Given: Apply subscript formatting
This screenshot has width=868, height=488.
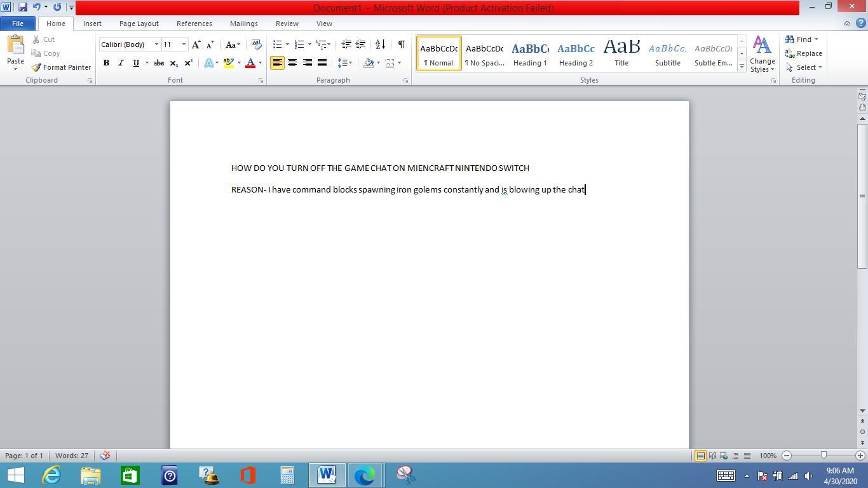Looking at the screenshot, I should 173,63.
